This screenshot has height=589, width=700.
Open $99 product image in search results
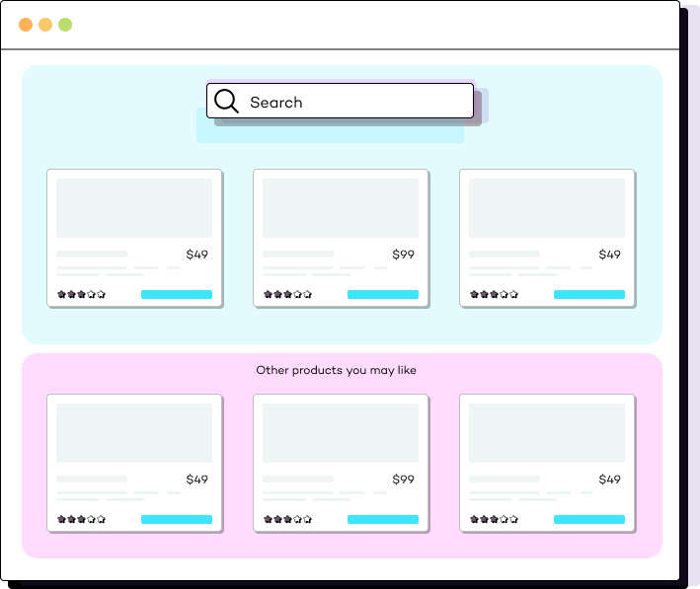[341, 208]
